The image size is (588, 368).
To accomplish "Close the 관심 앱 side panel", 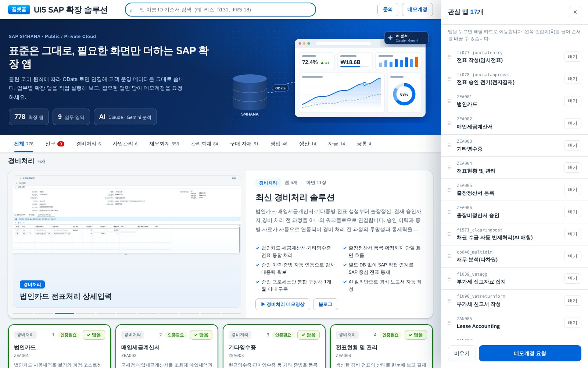I will (575, 12).
